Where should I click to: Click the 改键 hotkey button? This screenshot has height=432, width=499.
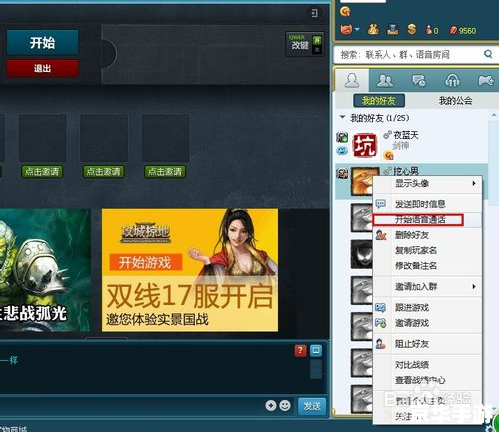pyautogui.click(x=305, y=44)
